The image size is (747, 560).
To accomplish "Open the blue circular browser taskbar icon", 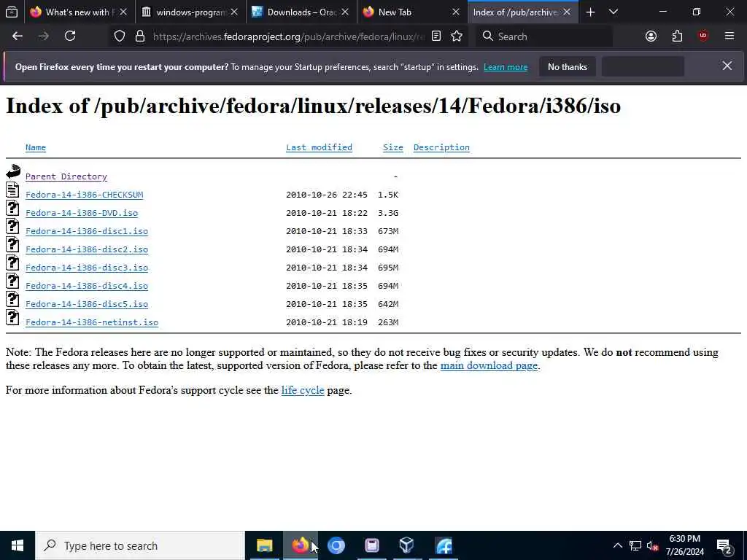I will coord(336,545).
